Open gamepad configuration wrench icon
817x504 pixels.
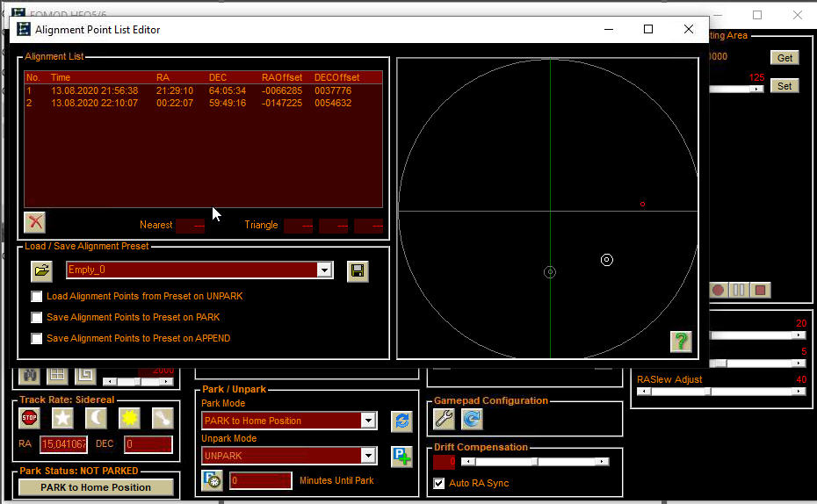445,419
